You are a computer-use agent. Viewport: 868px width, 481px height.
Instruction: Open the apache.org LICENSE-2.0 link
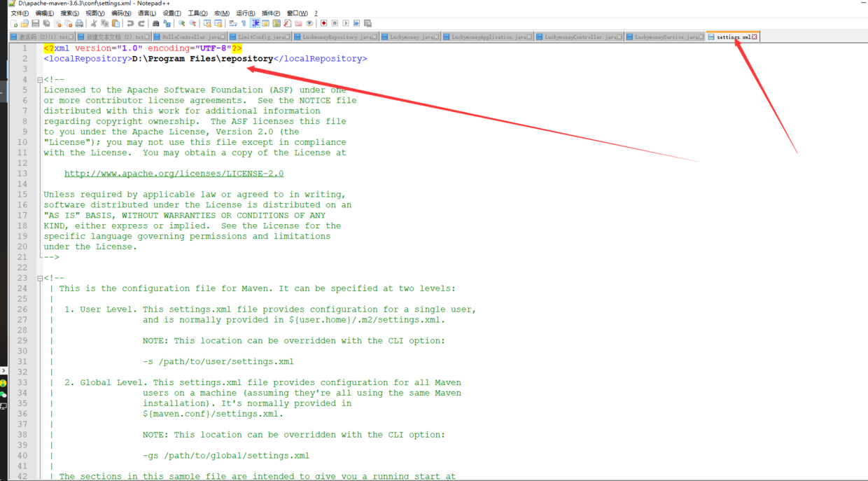pyautogui.click(x=174, y=174)
